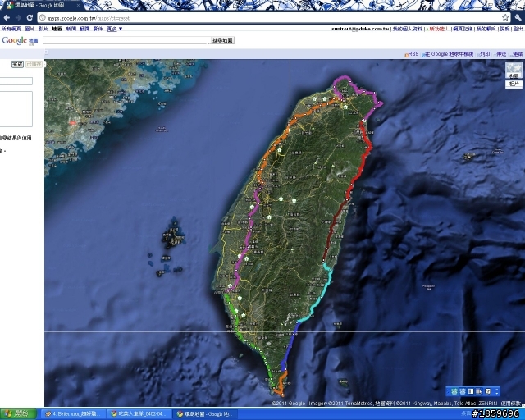The width and height of the screenshot is (525, 420).
Task: Click the greyed 已儲存 saved button
Action: tap(34, 64)
